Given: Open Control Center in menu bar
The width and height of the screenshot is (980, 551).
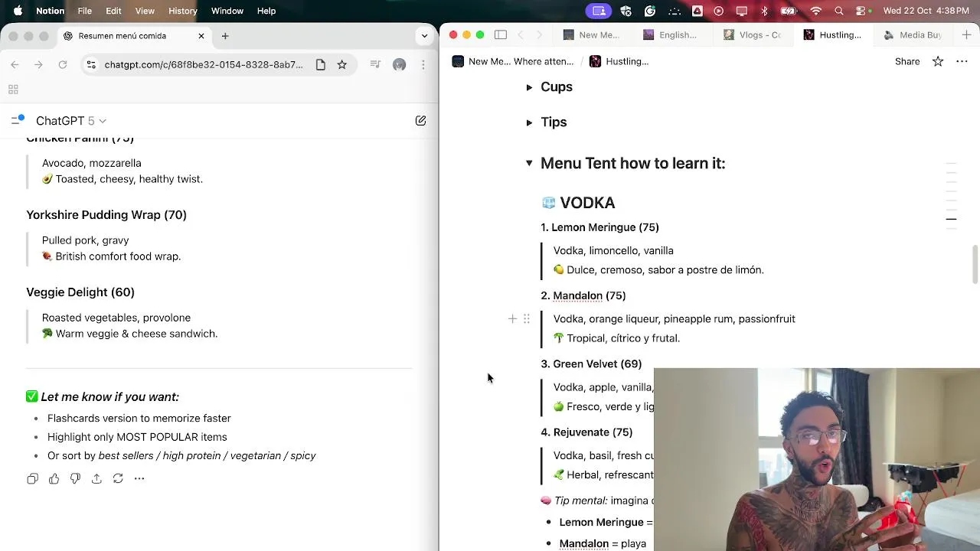Looking at the screenshot, I should (862, 11).
